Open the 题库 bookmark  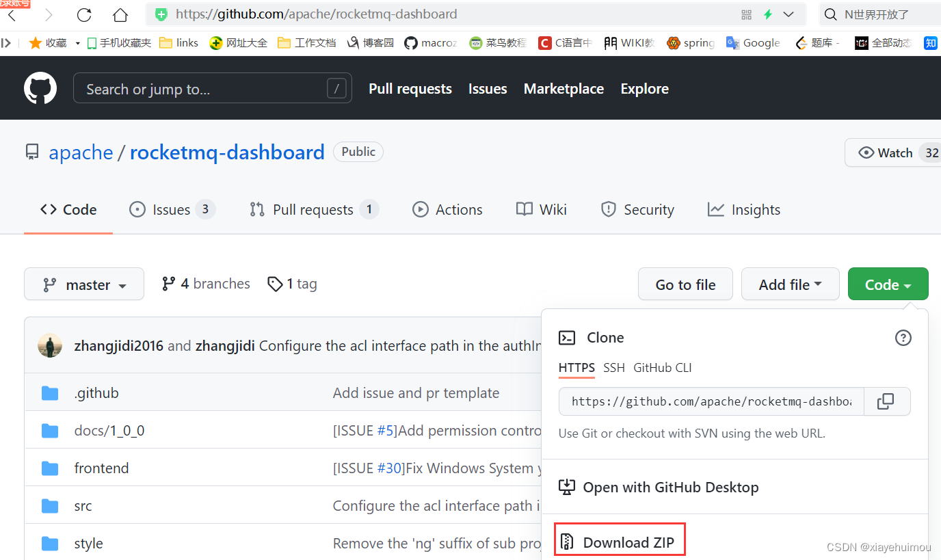[x=817, y=43]
